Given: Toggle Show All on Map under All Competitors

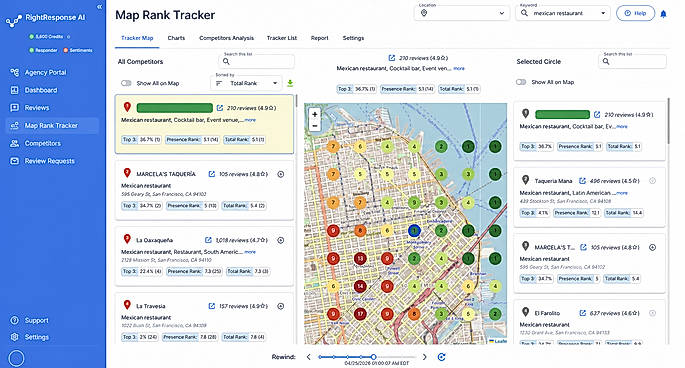Looking at the screenshot, I should click(x=126, y=83).
